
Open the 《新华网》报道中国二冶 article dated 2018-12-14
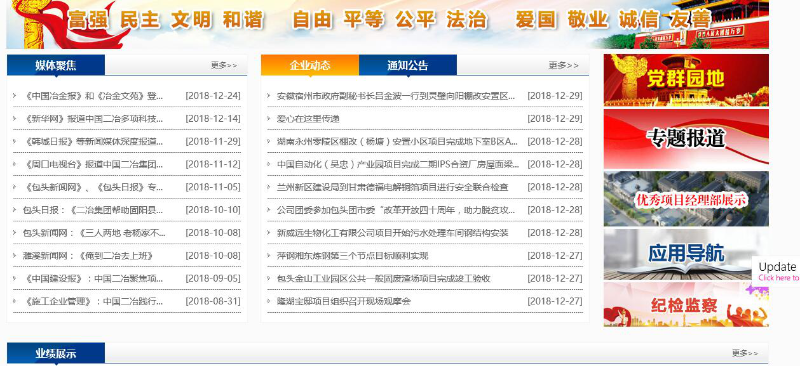(94, 119)
